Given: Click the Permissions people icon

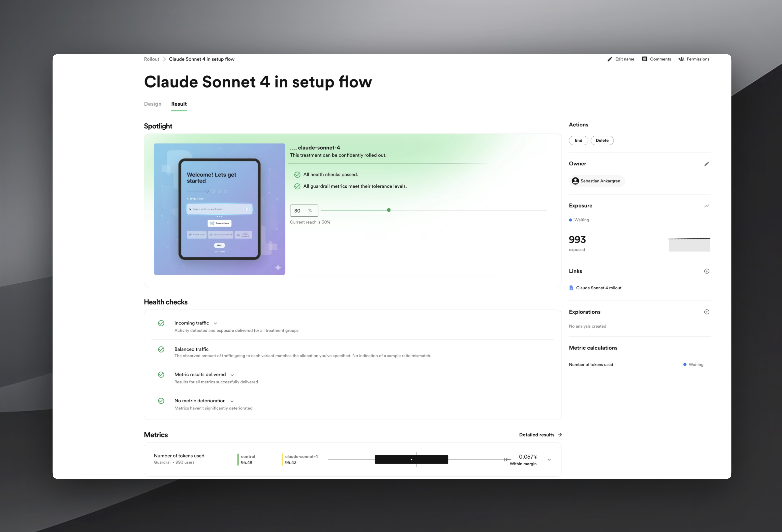Looking at the screenshot, I should (681, 59).
